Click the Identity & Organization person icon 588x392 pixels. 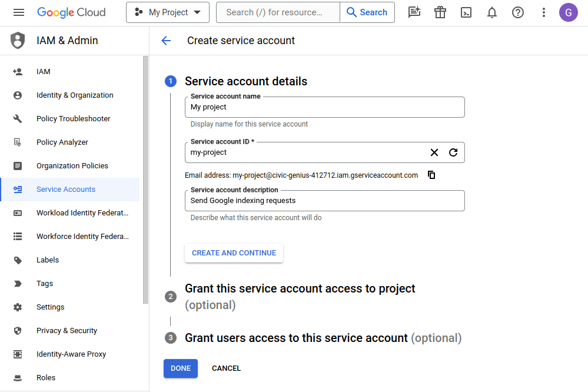[x=18, y=95]
